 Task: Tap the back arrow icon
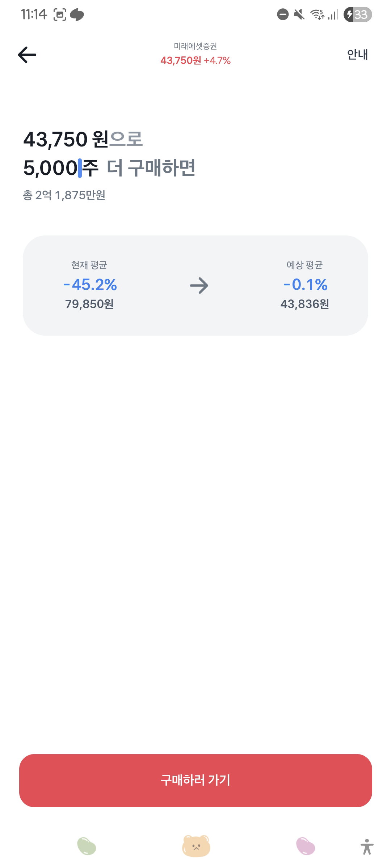[x=27, y=55]
